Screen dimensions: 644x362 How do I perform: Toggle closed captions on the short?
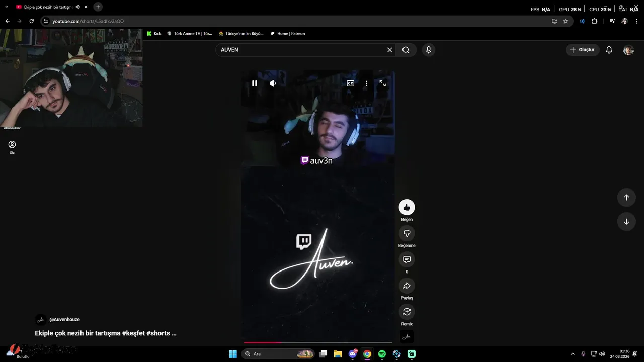pyautogui.click(x=351, y=83)
